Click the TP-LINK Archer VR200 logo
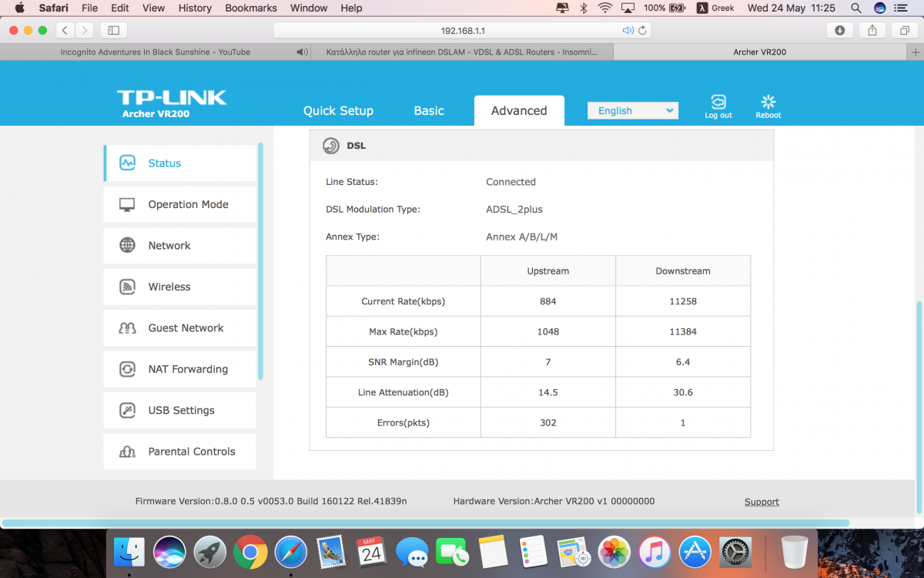The image size is (924, 578). click(x=171, y=103)
